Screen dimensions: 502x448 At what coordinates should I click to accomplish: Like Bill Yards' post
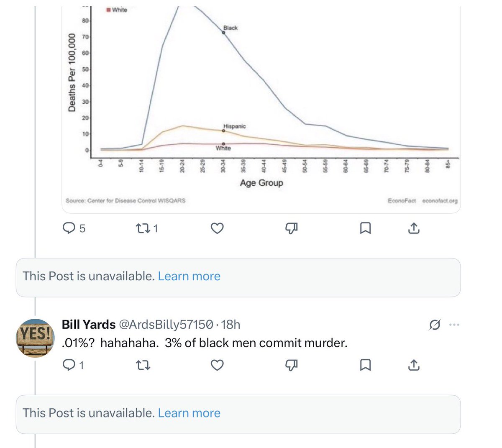click(x=217, y=365)
